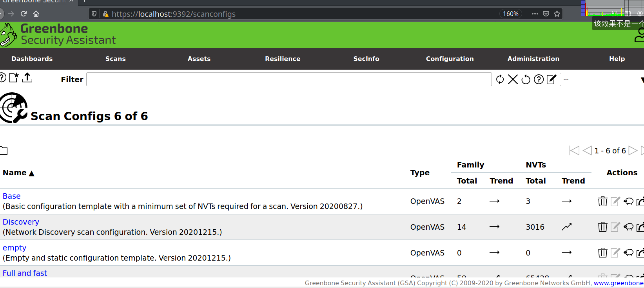The width and height of the screenshot is (644, 288).
Task: Clone the empty scan config
Action: pyautogui.click(x=628, y=253)
